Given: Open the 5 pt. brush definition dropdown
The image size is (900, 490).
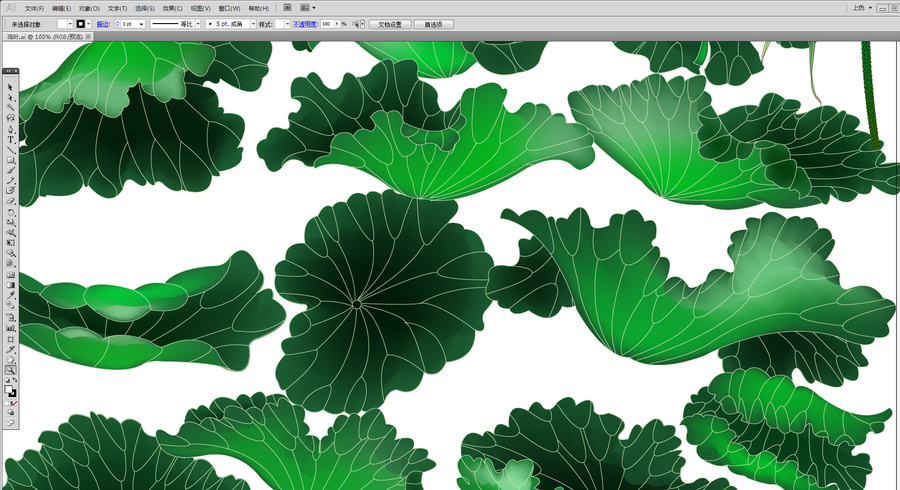Looking at the screenshot, I should click(253, 24).
